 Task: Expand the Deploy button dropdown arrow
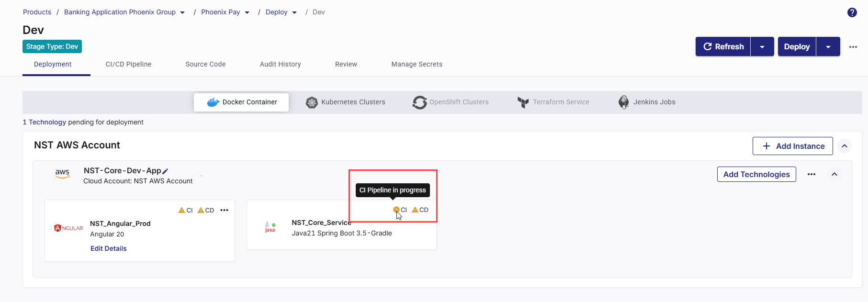click(x=828, y=47)
